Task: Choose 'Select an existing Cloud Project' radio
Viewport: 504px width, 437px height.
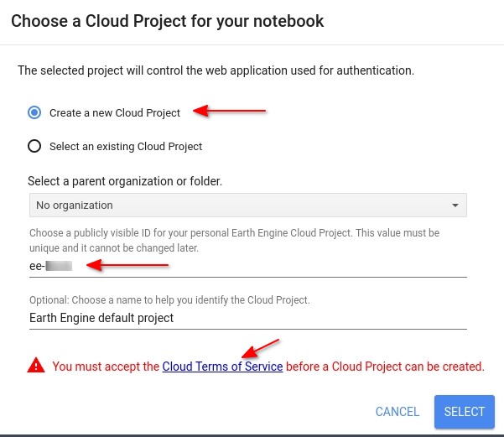Action: [x=34, y=146]
